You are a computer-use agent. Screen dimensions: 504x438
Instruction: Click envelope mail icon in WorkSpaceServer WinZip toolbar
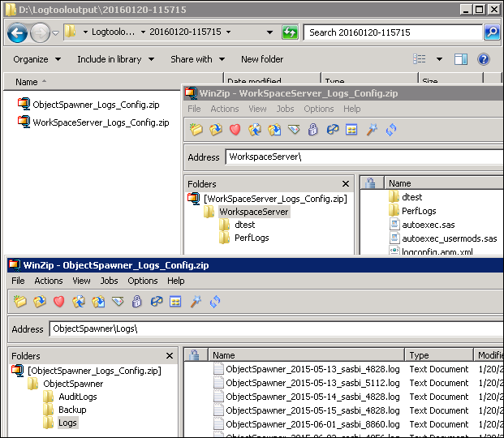(294, 130)
